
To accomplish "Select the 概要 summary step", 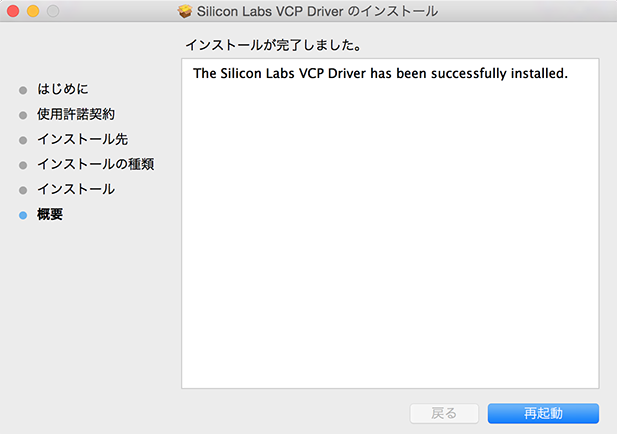I will [50, 214].
